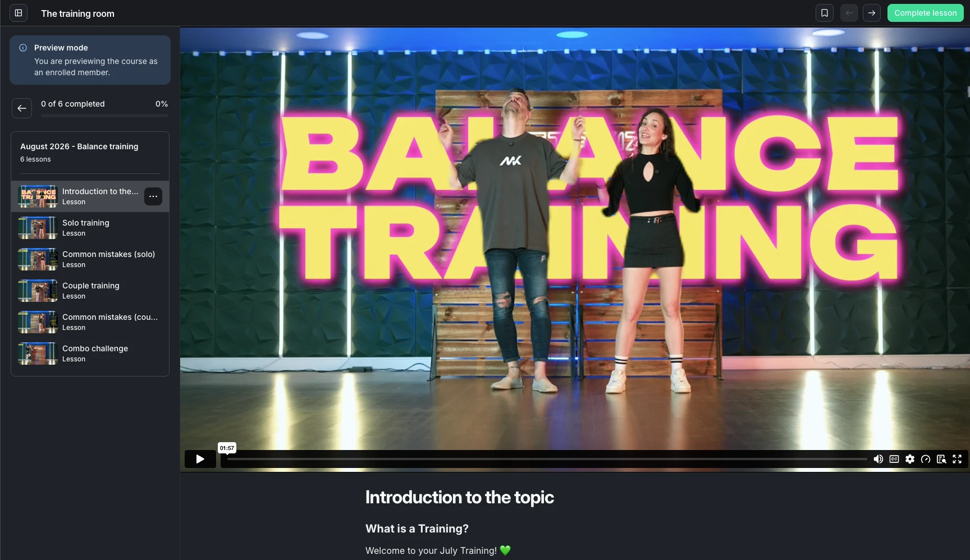
Task: Click the Common mistakes (solo) thumbnail
Action: [x=38, y=259]
